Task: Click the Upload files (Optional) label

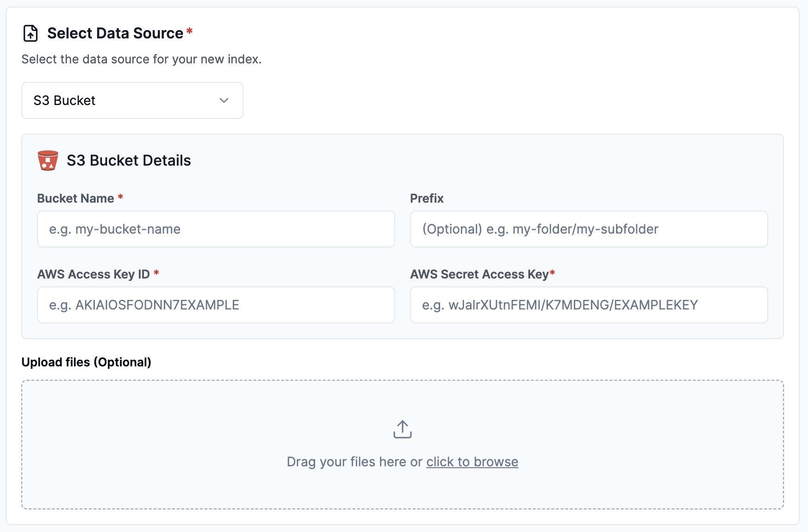Action: pos(87,362)
